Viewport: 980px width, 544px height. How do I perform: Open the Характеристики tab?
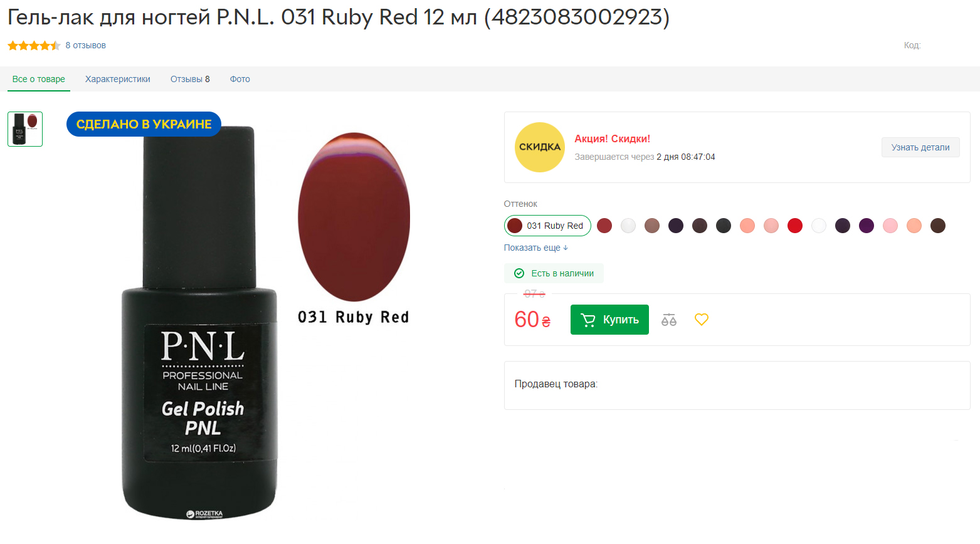click(x=118, y=79)
